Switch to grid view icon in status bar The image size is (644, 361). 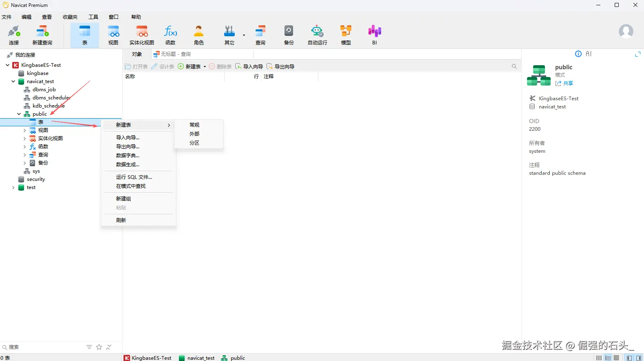pos(617,358)
